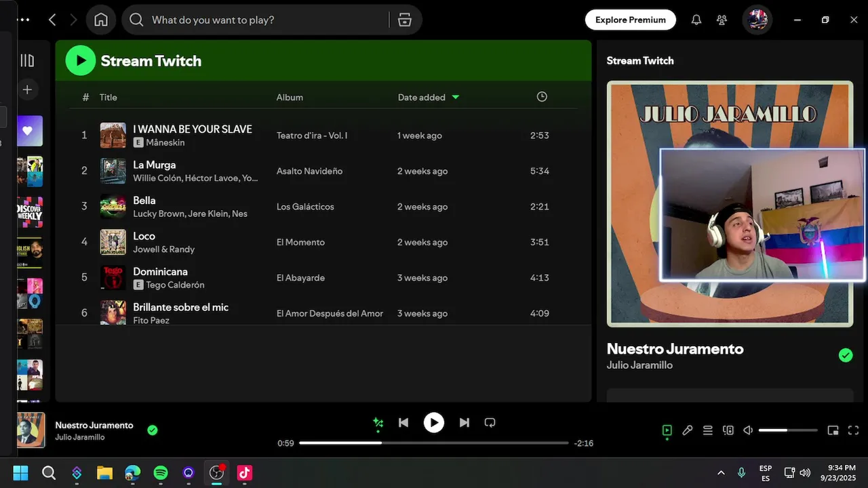Enter full screen mode
Screen dimensions: 868x488
pos(854,430)
